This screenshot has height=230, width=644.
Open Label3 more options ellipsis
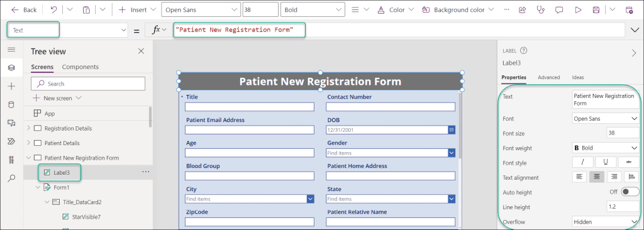[145, 172]
